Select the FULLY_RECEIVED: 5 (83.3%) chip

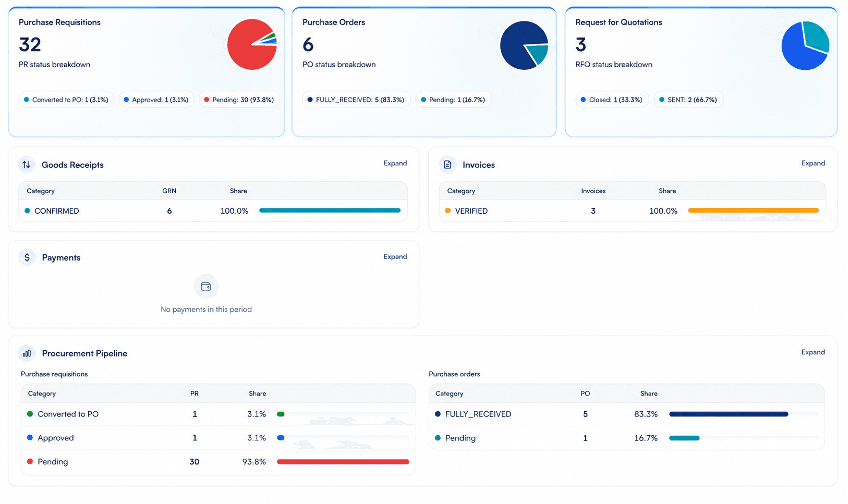[x=356, y=100]
